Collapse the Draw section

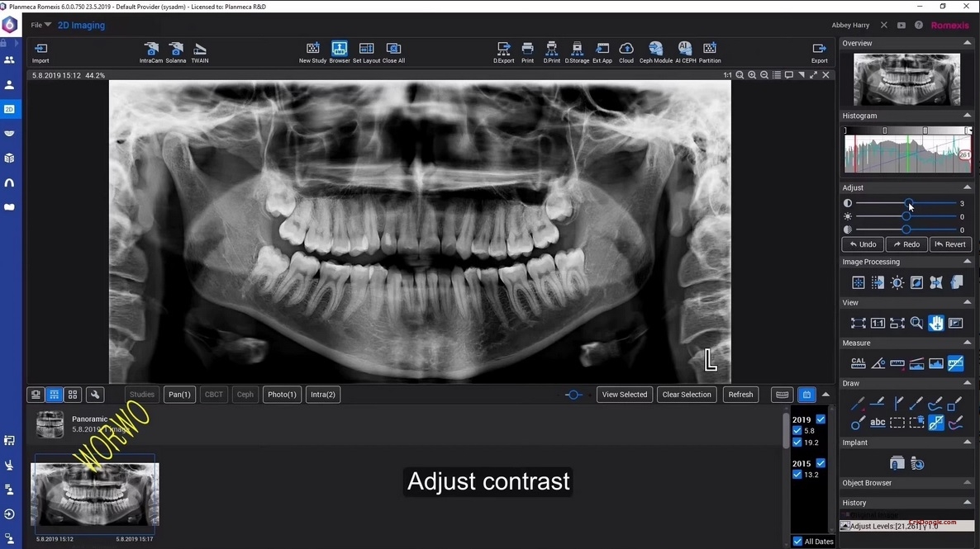(968, 383)
